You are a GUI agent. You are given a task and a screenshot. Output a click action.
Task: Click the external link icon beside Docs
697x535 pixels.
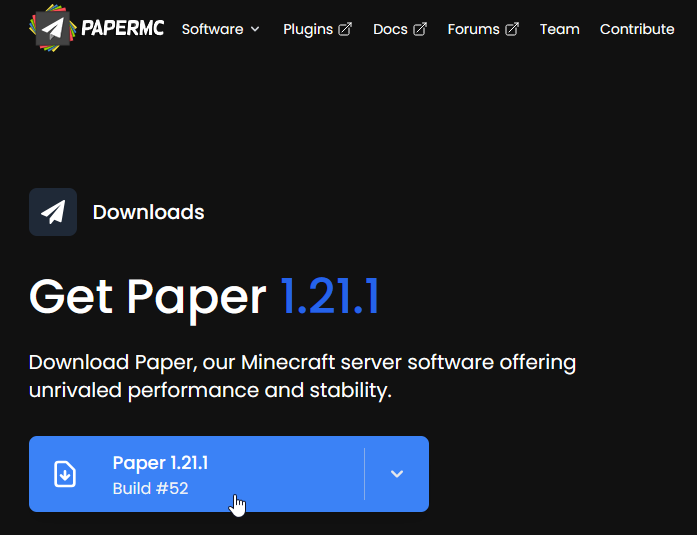pos(420,29)
